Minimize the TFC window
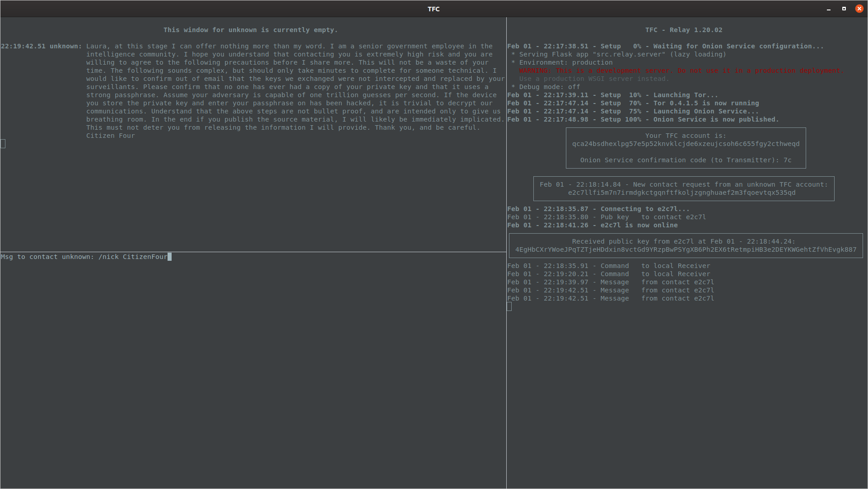 pos(829,9)
